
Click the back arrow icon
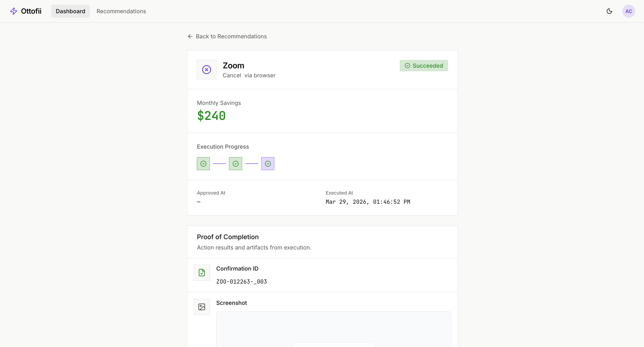[190, 37]
